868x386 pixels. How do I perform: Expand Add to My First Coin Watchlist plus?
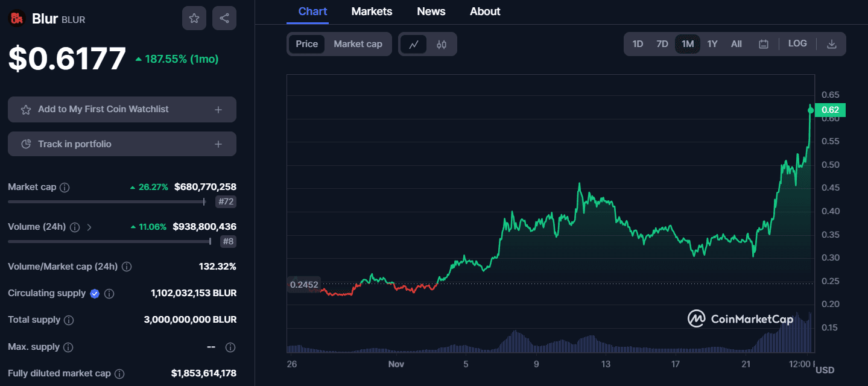coord(218,110)
